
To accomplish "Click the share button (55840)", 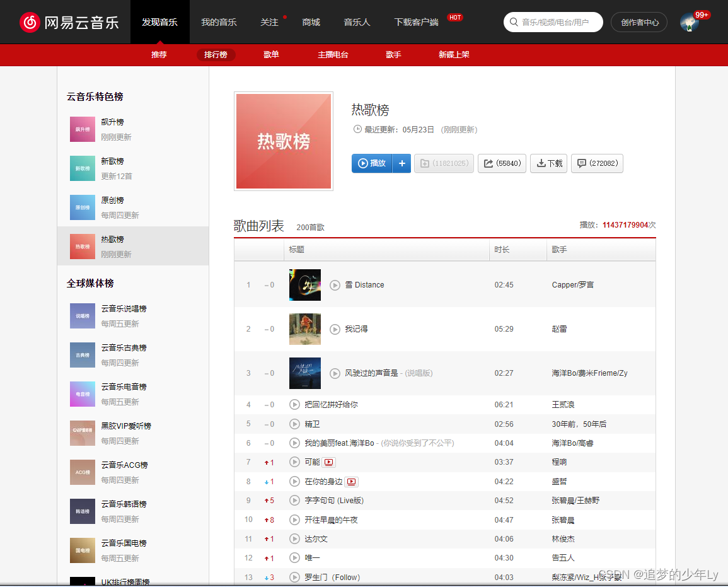I will coord(502,163).
